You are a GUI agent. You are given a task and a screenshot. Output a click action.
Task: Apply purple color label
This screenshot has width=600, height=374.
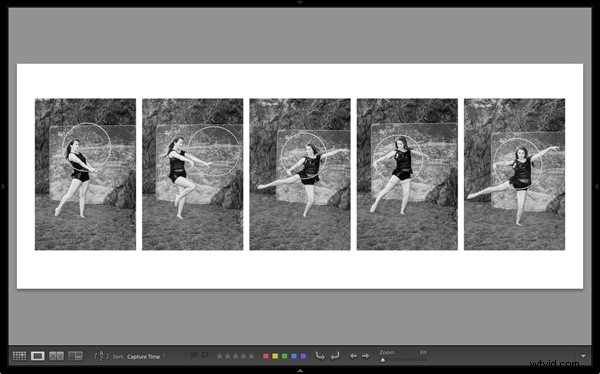(303, 356)
